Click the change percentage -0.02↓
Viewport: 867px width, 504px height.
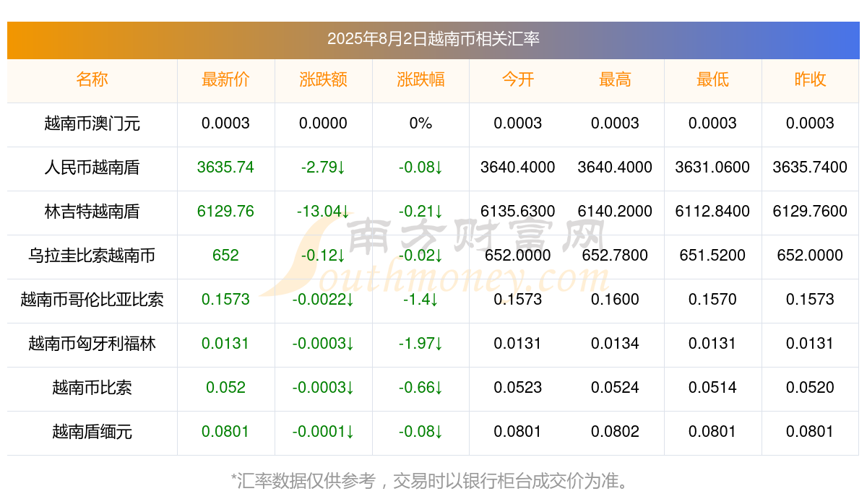(x=420, y=256)
